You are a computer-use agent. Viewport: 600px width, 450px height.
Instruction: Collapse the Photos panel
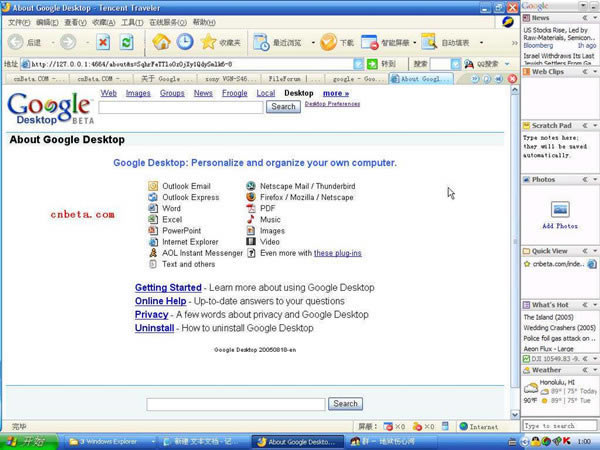tap(585, 179)
